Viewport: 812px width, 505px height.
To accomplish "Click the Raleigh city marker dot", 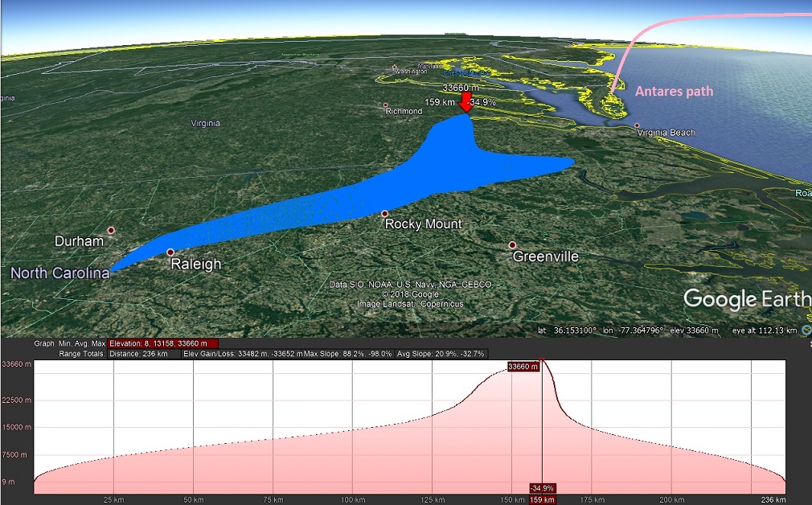I will click(170, 252).
